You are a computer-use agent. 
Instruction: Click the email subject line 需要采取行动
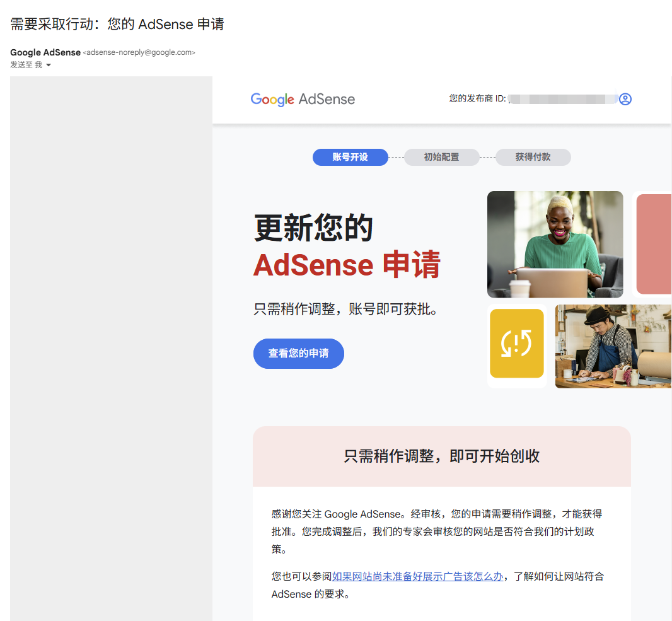(x=117, y=25)
